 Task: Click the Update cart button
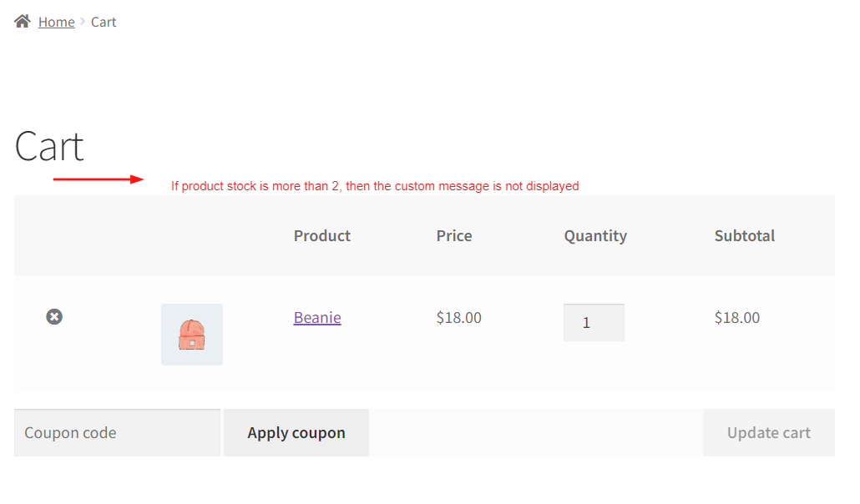click(767, 432)
